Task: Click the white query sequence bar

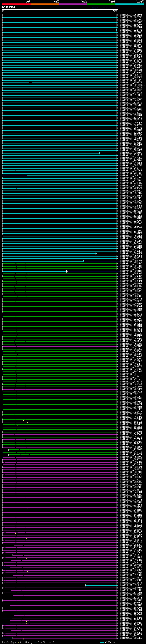Action: pyautogui.click(x=60, y=9)
